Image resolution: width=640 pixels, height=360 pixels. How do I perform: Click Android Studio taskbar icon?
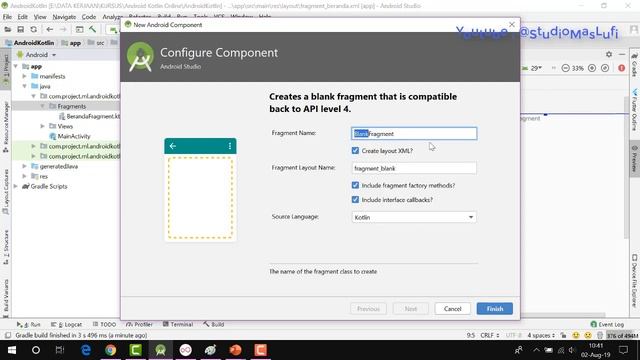point(160,350)
